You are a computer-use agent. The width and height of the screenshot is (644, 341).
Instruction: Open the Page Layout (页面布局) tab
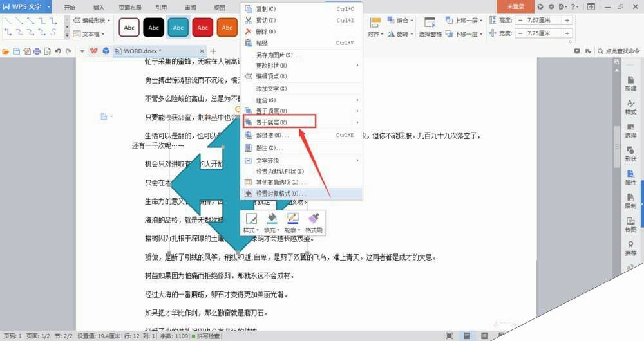click(130, 7)
